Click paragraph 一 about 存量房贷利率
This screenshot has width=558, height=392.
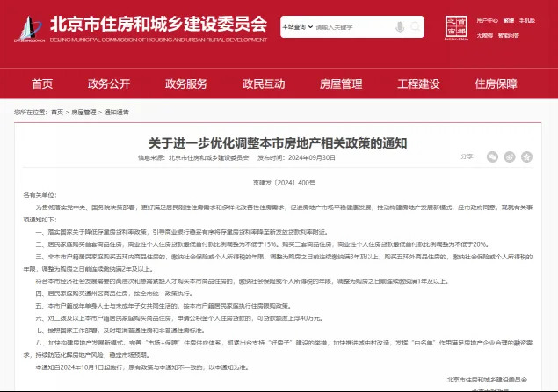click(x=182, y=232)
